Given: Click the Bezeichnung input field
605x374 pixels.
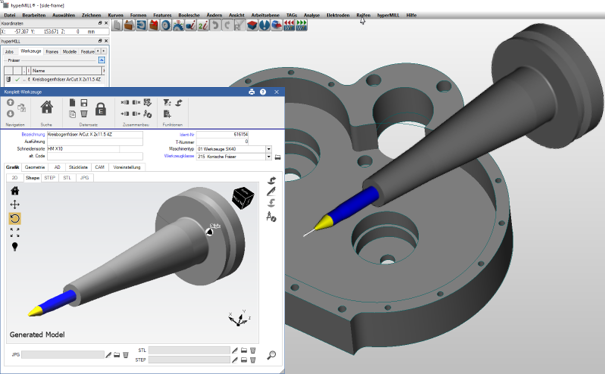Looking at the screenshot, I should [x=95, y=134].
